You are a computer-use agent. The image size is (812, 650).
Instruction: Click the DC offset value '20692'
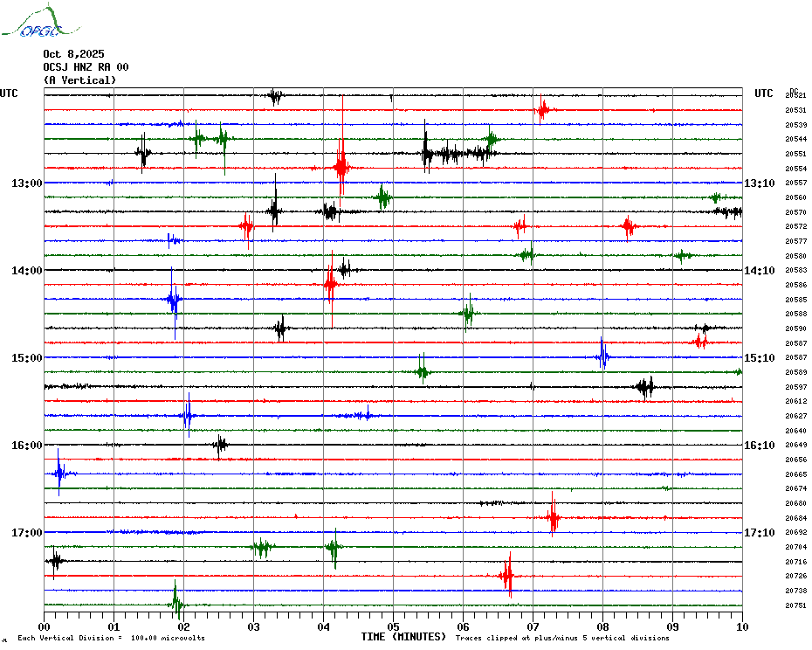[796, 532]
